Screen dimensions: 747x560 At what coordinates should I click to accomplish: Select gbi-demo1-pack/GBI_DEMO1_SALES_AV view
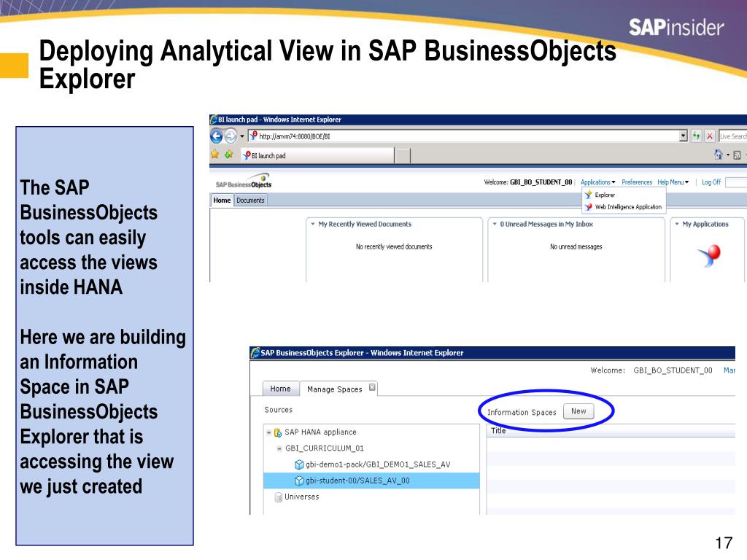coord(377,464)
